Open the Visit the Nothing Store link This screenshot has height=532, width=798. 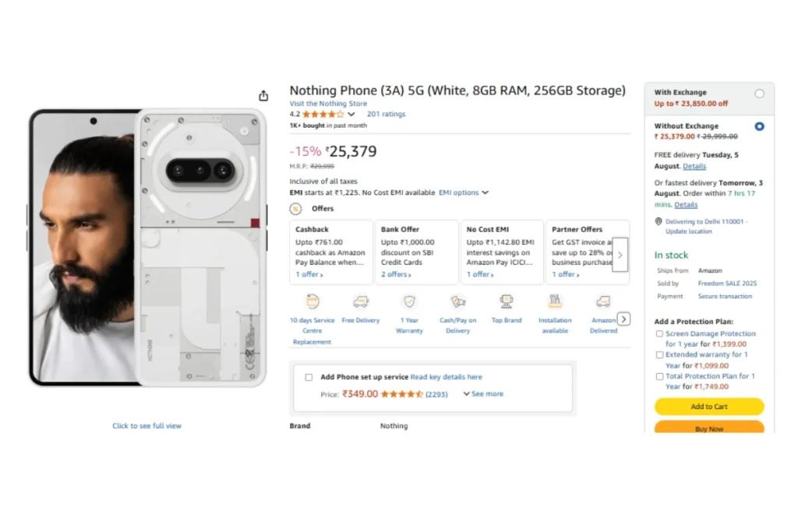pyautogui.click(x=328, y=104)
